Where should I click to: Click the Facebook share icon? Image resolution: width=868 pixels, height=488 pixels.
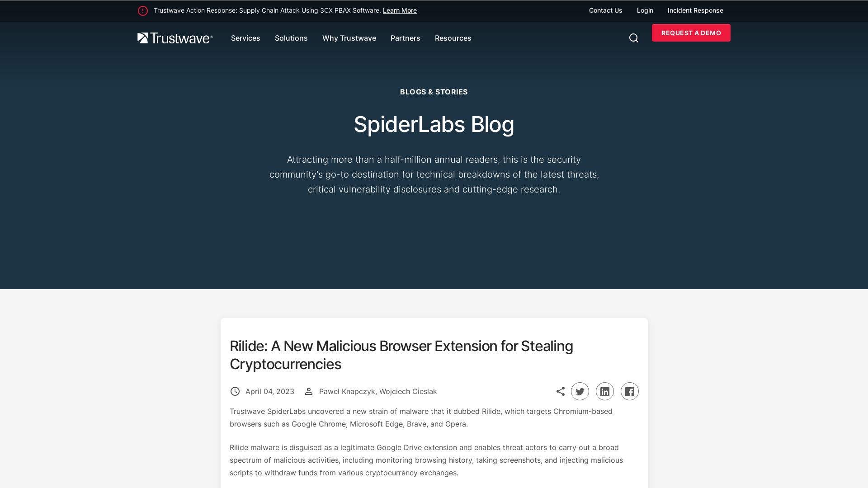[630, 391]
